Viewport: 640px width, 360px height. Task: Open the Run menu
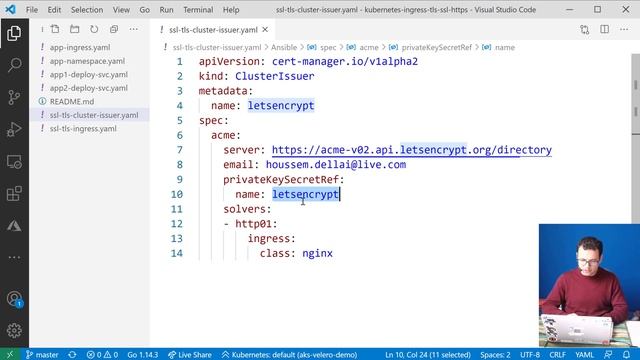[x=166, y=10]
